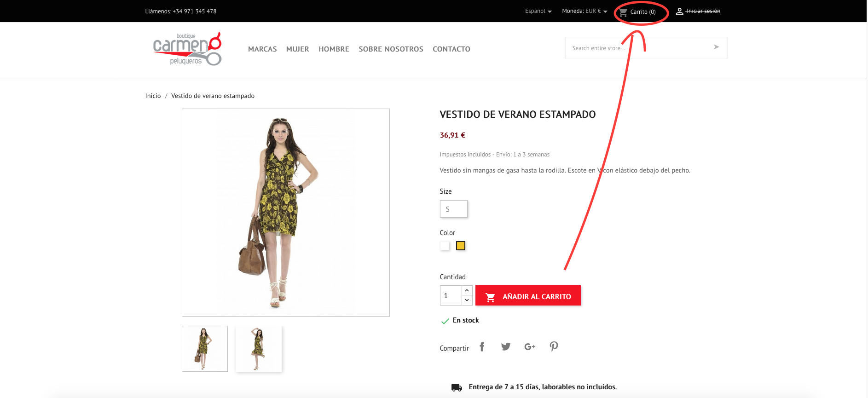The image size is (868, 398).
Task: Click the Vestido de verano estampado breadcrumb
Action: pyautogui.click(x=213, y=96)
